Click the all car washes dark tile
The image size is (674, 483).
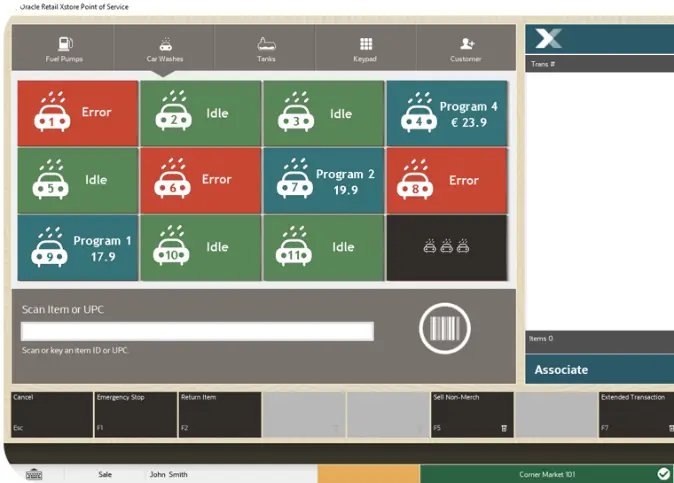click(x=446, y=247)
